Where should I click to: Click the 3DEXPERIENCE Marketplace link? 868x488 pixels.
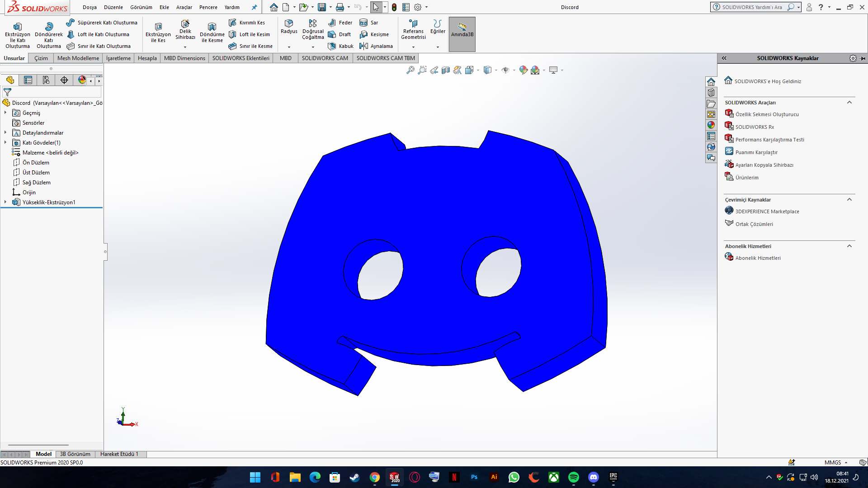(767, 211)
